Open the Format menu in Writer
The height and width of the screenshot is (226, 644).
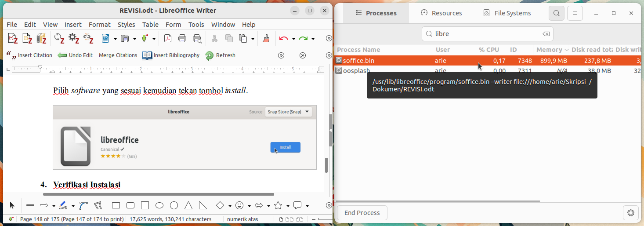[100, 25]
